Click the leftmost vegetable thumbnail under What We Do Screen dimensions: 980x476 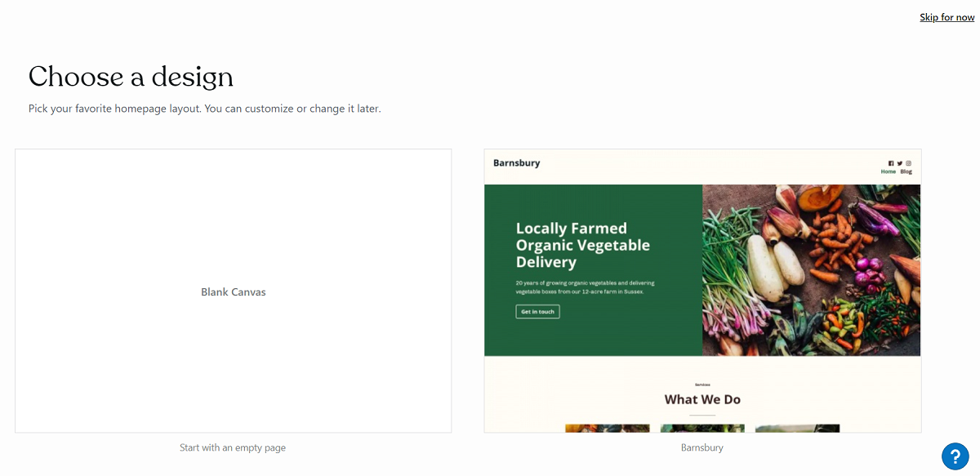click(x=608, y=428)
